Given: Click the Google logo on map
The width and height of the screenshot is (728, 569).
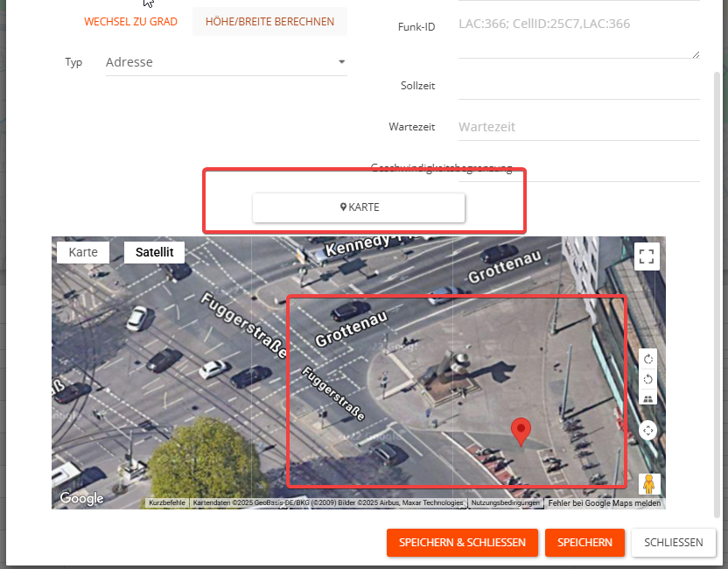Looking at the screenshot, I should coord(81,499).
